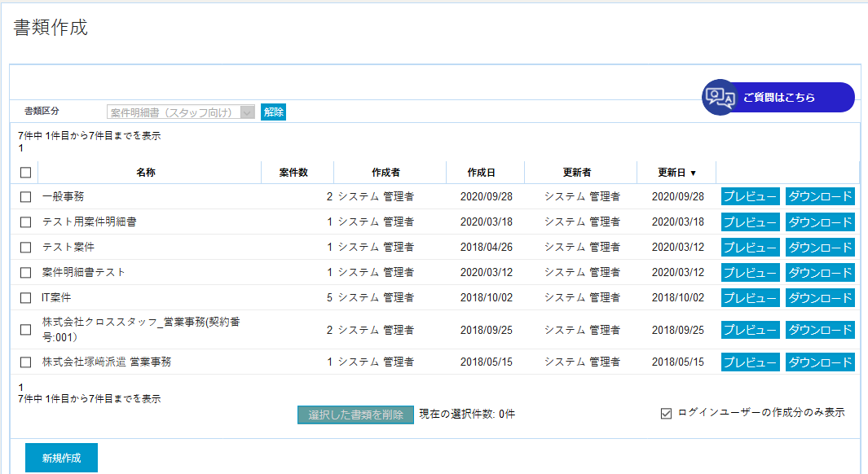
Task: Click 新規作成 button
Action: 61,458
